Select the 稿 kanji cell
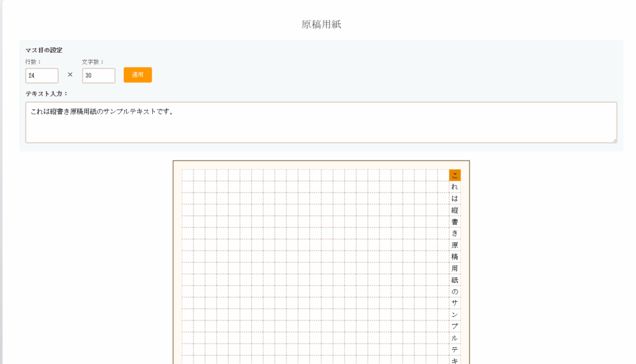 [455, 257]
